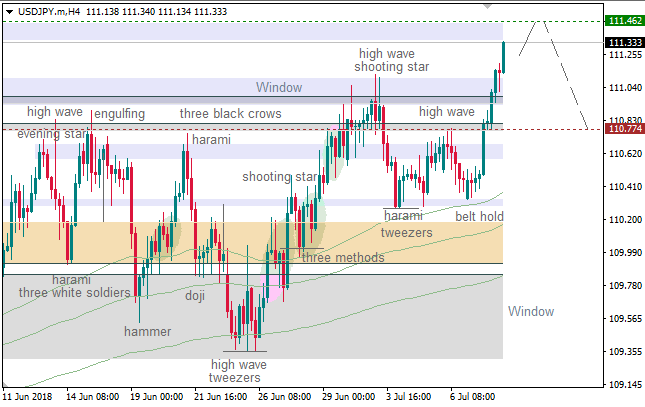The image size is (645, 407).
Task: Click the 'doji' candlestick label
Action: point(195,295)
